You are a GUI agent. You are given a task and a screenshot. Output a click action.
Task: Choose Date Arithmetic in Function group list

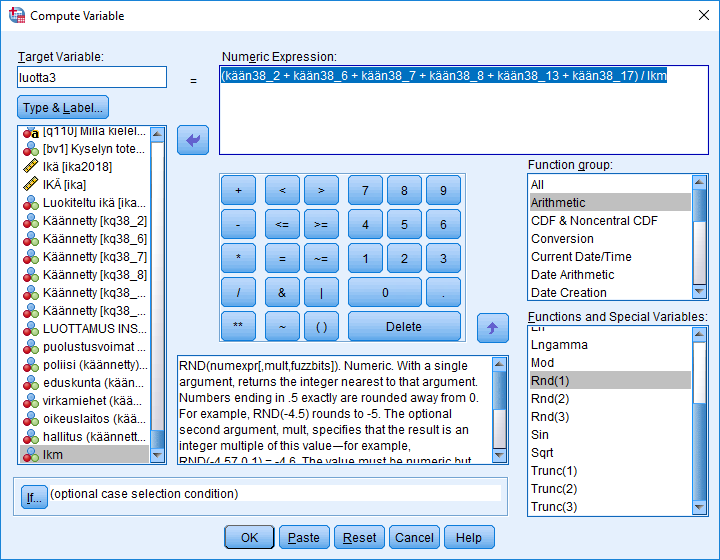[572, 275]
